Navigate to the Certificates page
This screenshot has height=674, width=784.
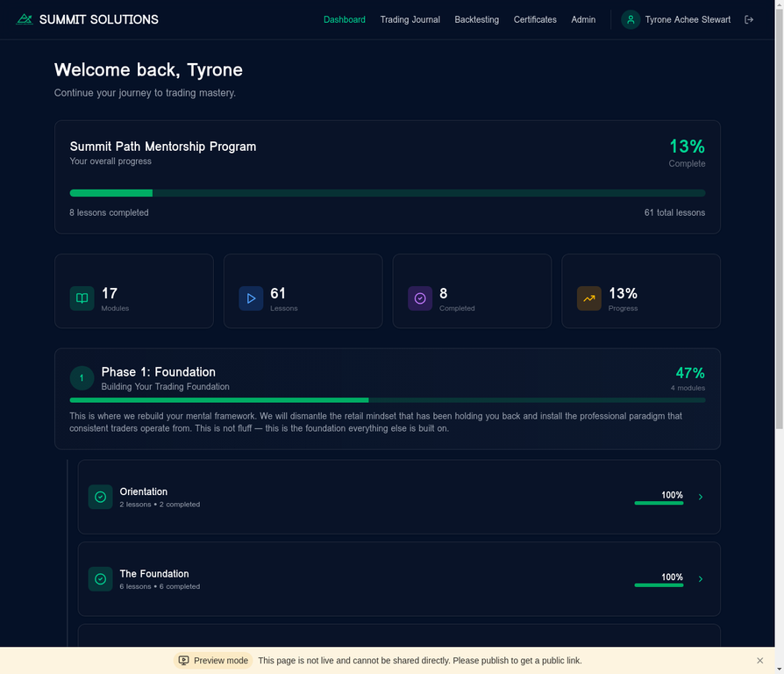click(x=535, y=18)
